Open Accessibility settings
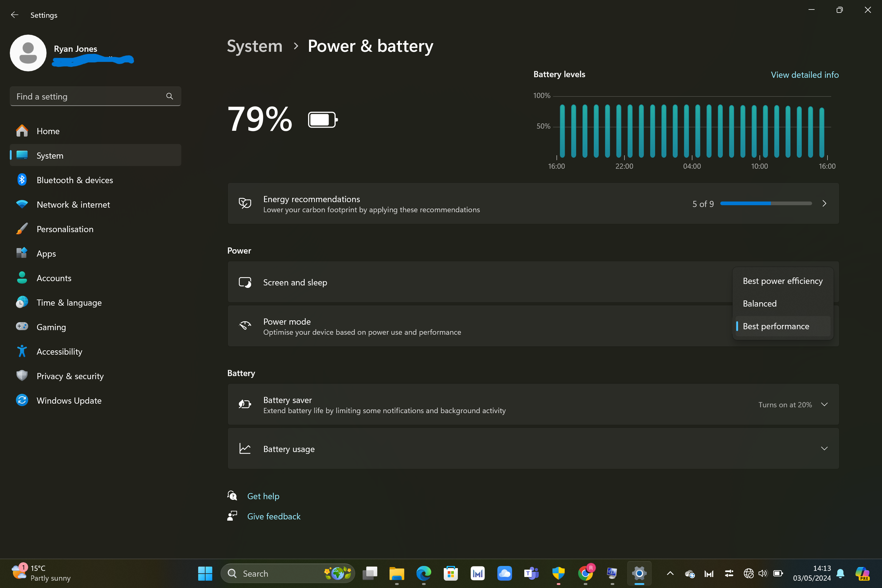 click(95, 351)
